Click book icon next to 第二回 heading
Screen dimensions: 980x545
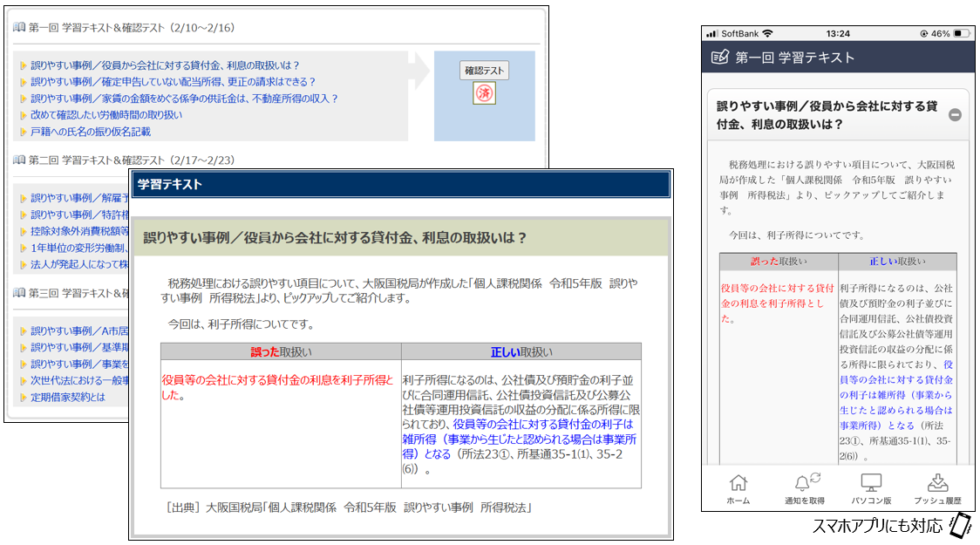click(x=18, y=160)
